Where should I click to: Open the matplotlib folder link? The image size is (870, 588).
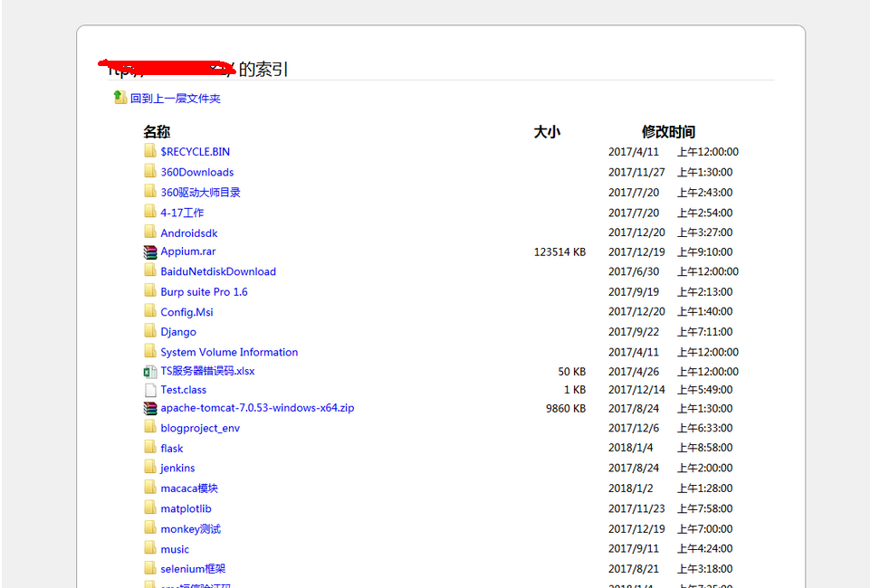(x=186, y=509)
